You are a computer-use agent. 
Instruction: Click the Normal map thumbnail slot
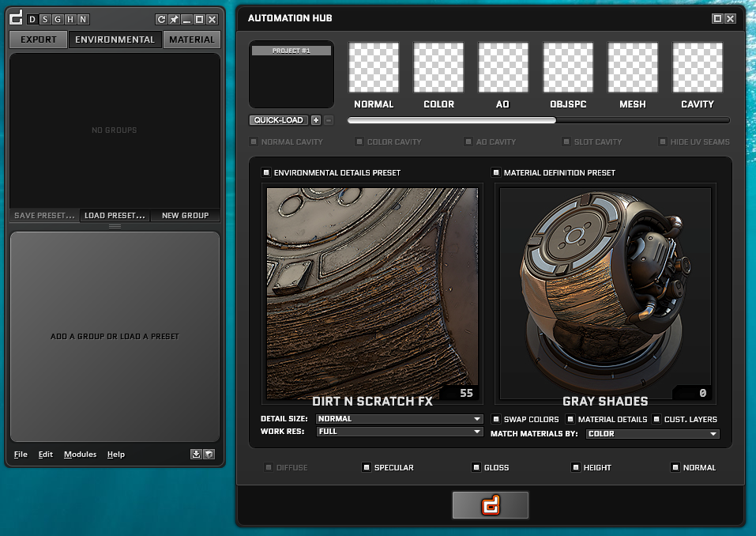(374, 68)
